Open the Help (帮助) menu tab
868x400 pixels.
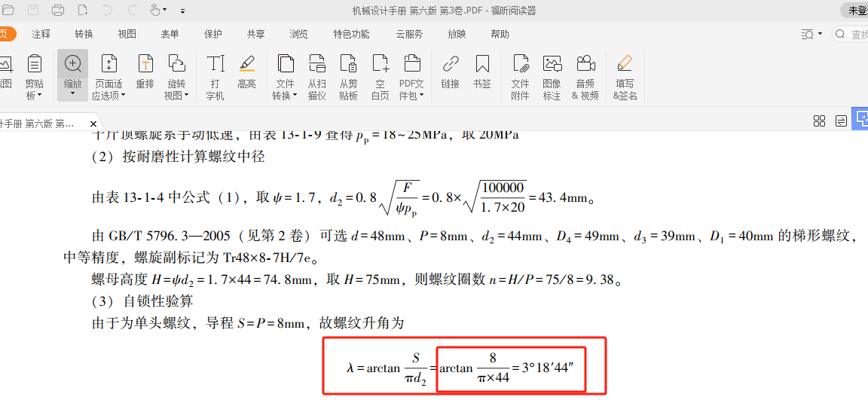pyautogui.click(x=500, y=34)
